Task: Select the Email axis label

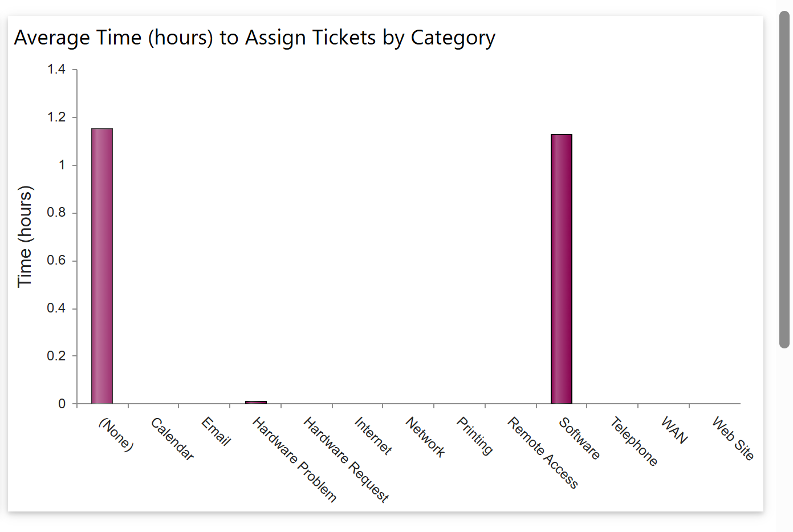Action: (x=216, y=431)
